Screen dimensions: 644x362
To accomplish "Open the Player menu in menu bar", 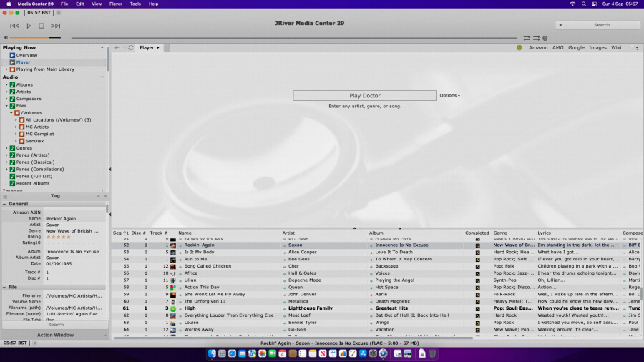I will 115,4.
